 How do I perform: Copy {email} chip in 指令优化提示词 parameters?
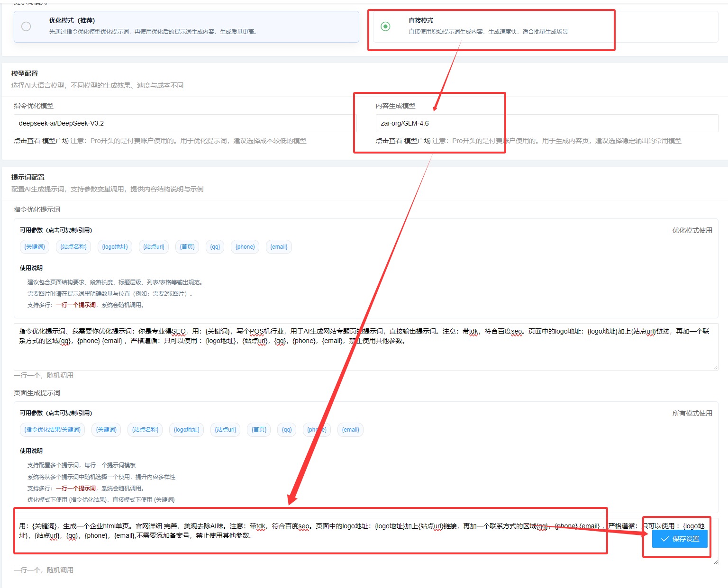click(x=279, y=247)
